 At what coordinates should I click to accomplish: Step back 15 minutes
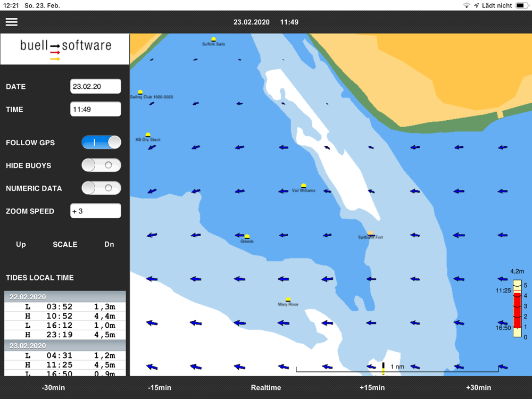pyautogui.click(x=160, y=387)
